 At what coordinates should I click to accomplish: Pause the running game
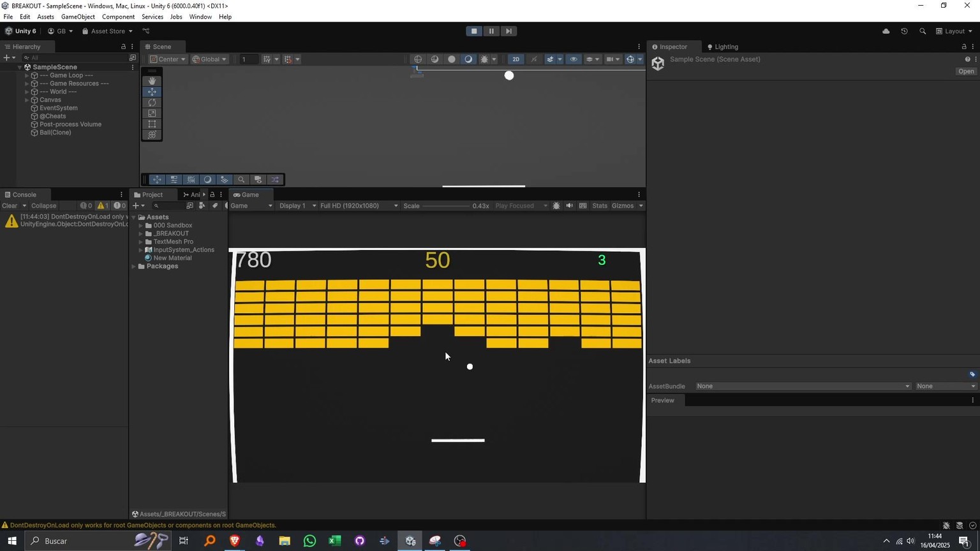pyautogui.click(x=491, y=31)
